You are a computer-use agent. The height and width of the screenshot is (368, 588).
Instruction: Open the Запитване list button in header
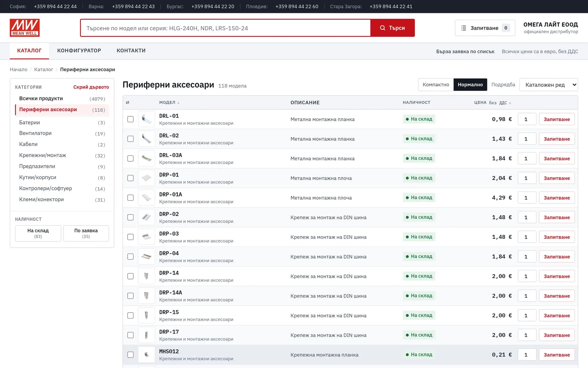pyautogui.click(x=485, y=28)
